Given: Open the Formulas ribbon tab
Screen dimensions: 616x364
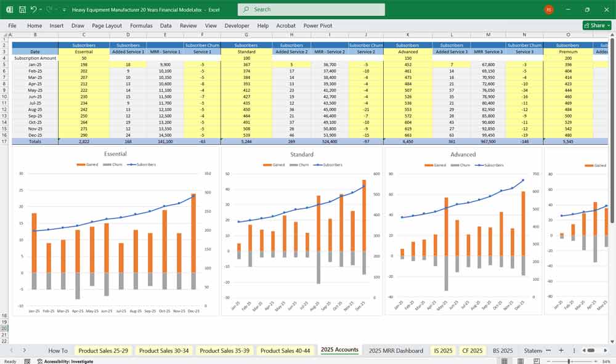Looking at the screenshot, I should (x=141, y=26).
